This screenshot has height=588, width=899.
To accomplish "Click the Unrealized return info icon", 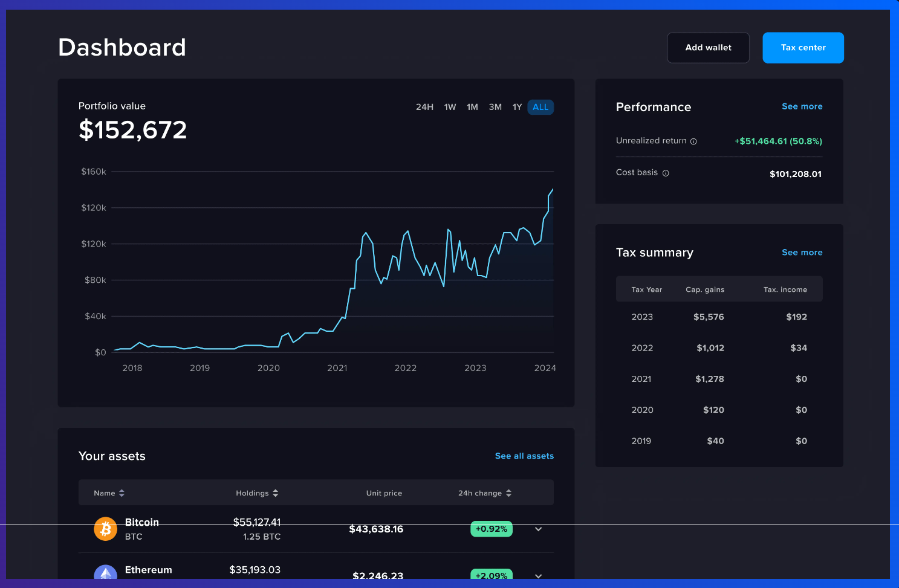I will [x=693, y=141].
